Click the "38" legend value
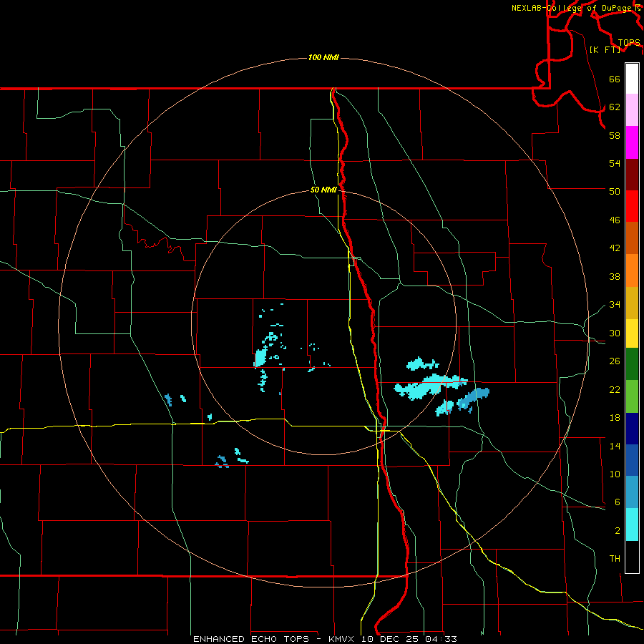 click(x=615, y=276)
